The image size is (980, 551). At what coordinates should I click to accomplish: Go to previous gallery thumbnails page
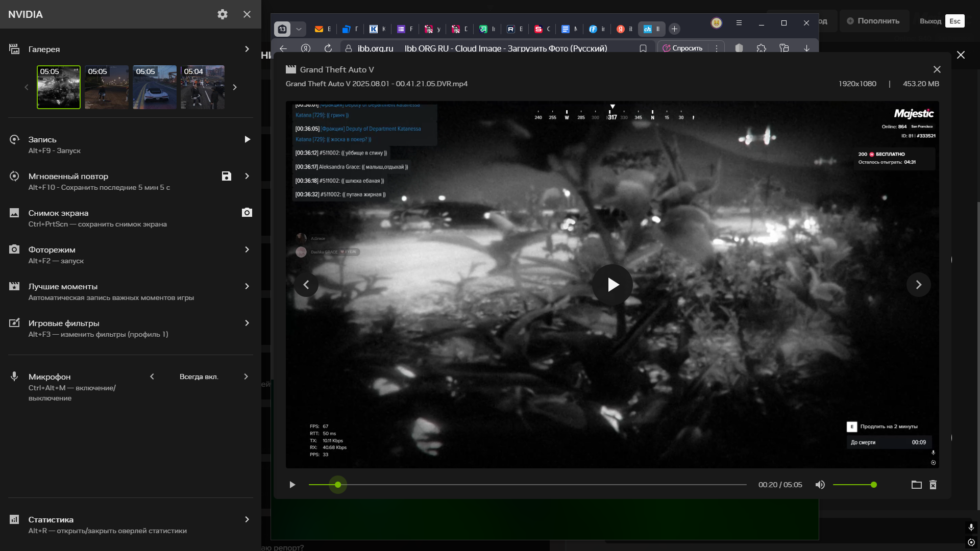tap(27, 87)
